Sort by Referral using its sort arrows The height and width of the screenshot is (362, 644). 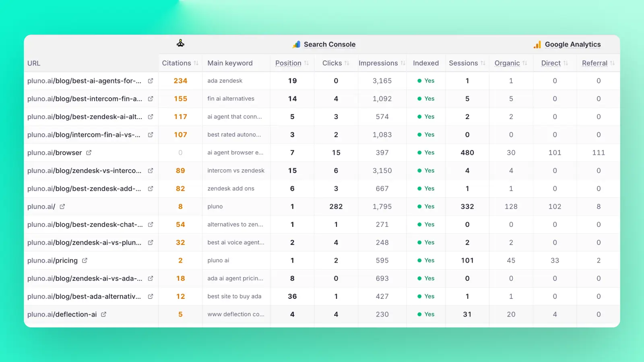612,63
